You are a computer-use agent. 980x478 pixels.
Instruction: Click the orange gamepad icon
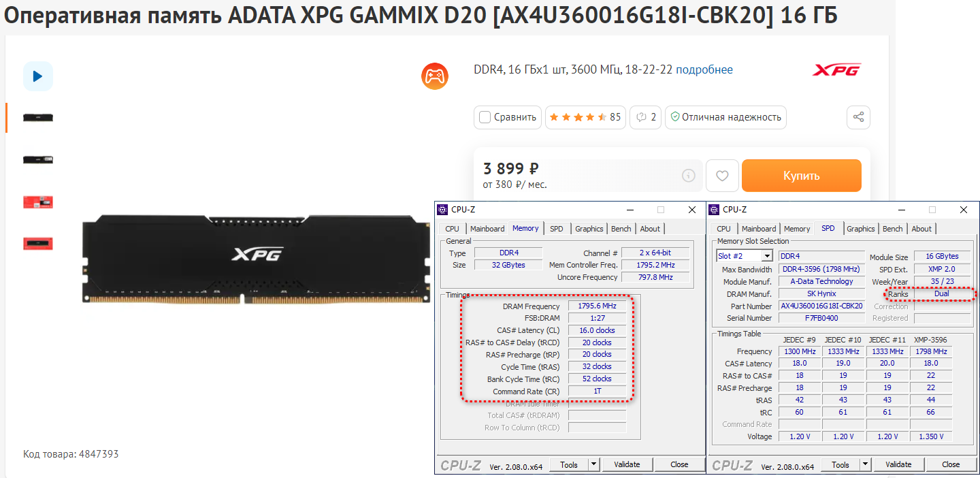click(435, 76)
